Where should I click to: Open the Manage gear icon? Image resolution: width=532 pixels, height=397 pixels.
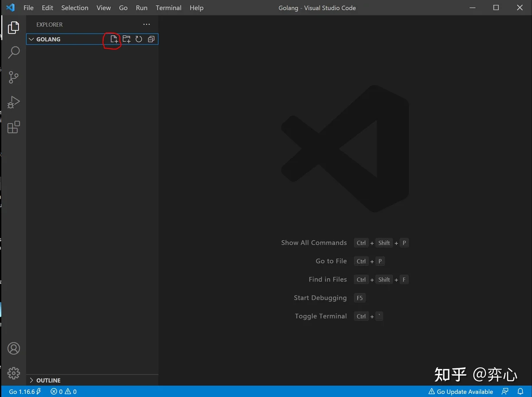(x=14, y=373)
